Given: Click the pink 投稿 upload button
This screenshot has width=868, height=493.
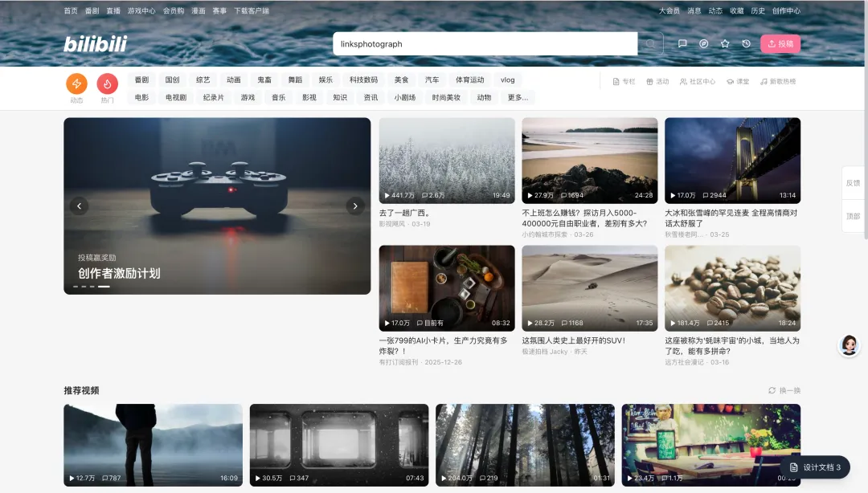Looking at the screenshot, I should coord(780,44).
